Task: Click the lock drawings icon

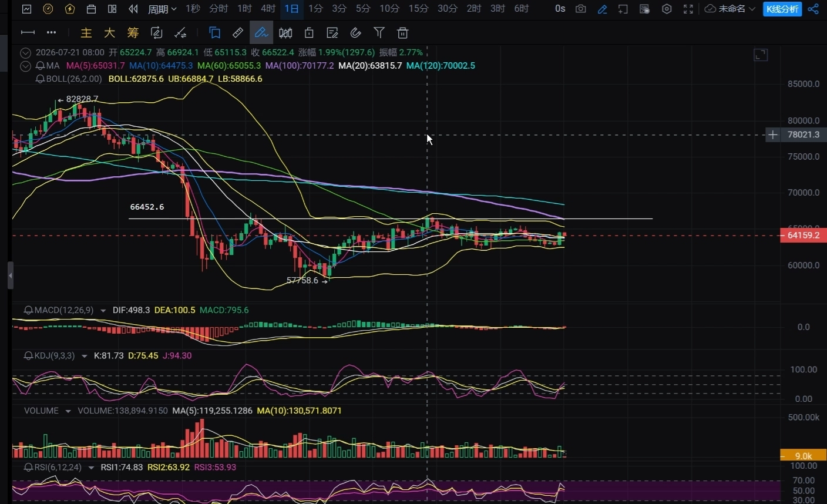Action: 309,33
